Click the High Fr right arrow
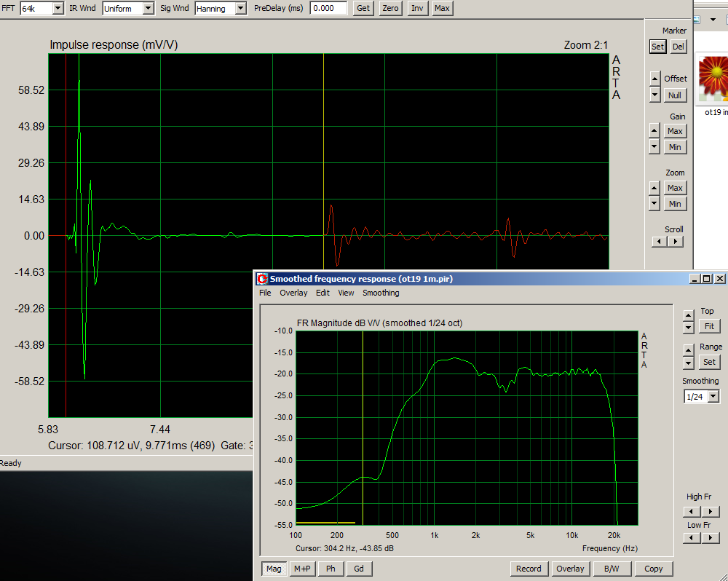This screenshot has width=728, height=581. tap(711, 511)
